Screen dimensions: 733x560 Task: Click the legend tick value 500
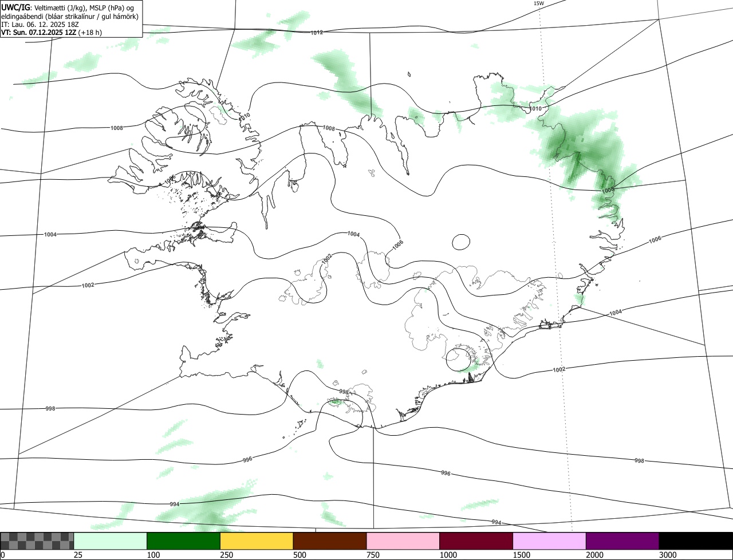point(300,555)
